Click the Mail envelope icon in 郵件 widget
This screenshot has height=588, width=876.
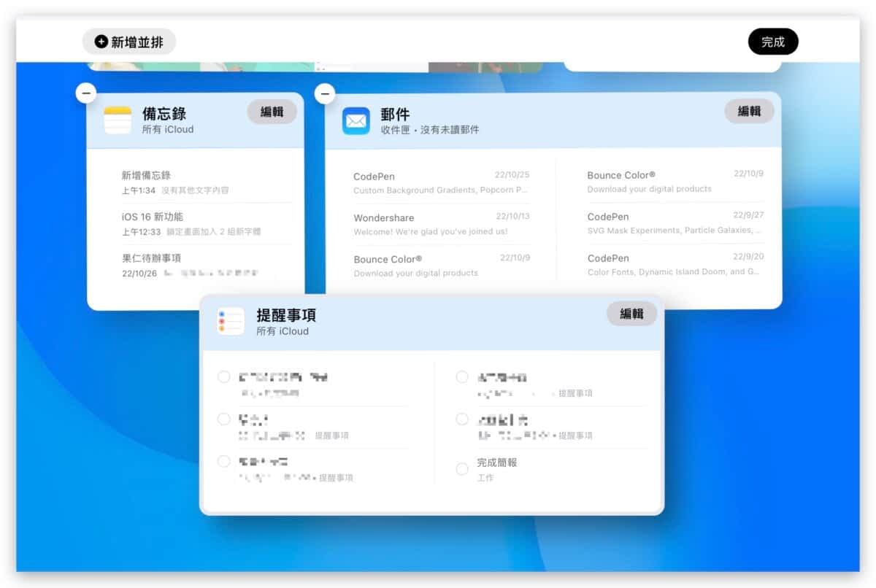(356, 121)
